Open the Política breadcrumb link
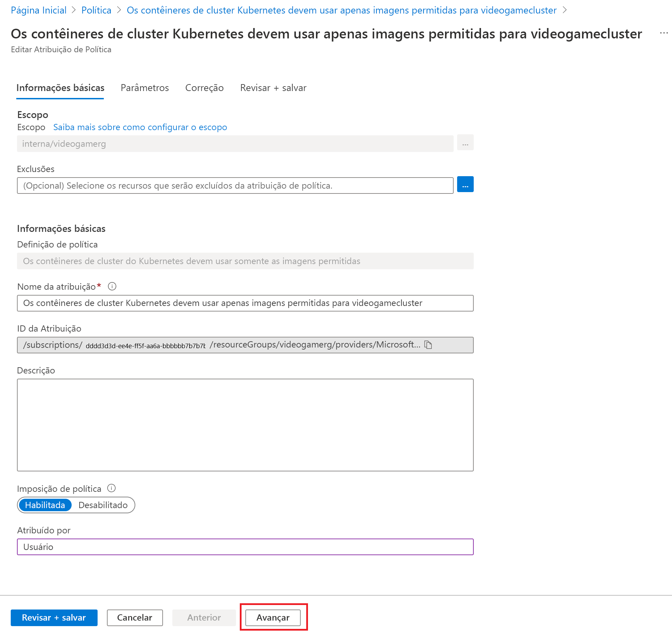The image size is (672, 632). [x=96, y=10]
